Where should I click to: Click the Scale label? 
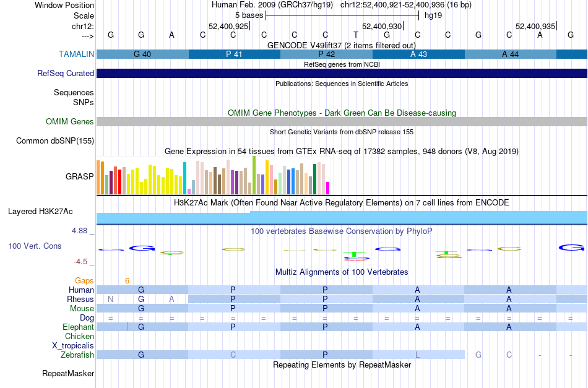click(84, 15)
